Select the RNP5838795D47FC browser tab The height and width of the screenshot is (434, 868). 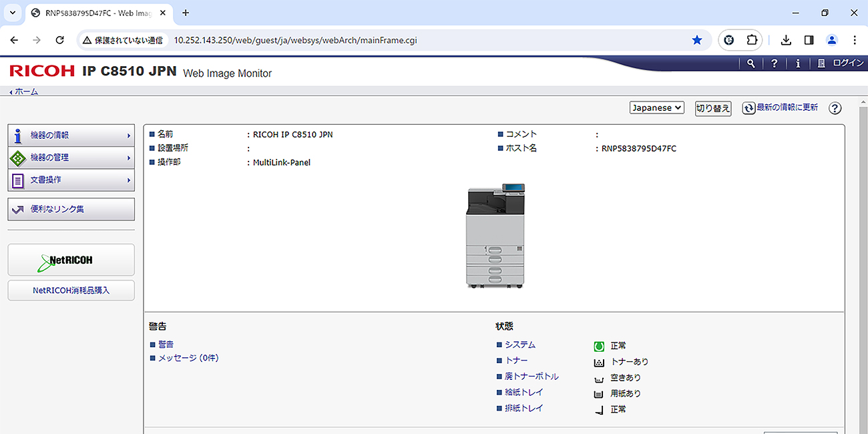pos(93,12)
